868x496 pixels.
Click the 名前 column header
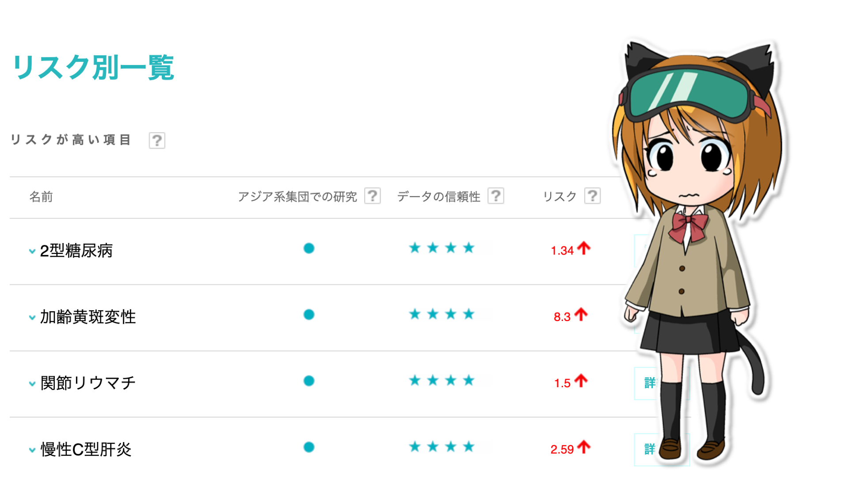pos(41,197)
